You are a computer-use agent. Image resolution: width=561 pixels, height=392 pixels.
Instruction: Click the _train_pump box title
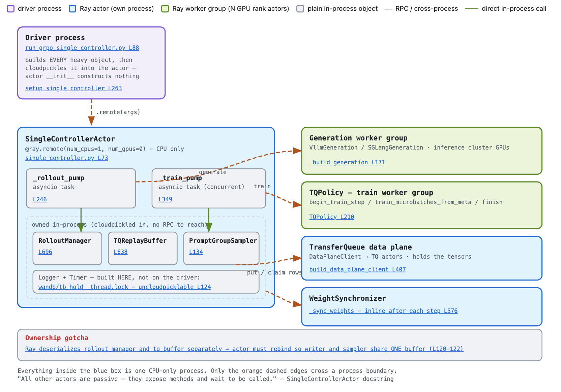coord(180,178)
